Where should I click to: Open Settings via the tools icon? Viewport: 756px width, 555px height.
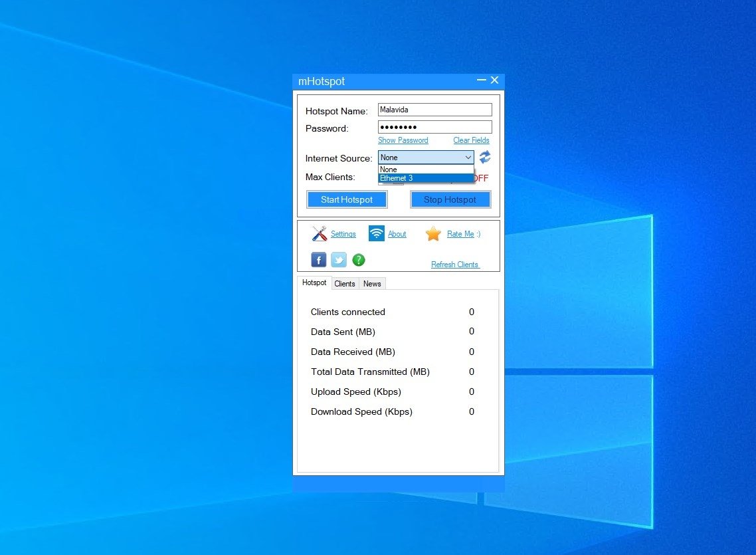click(319, 233)
